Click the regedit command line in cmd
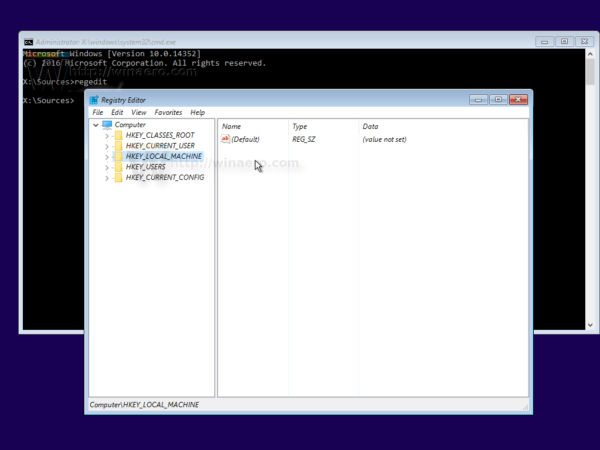The height and width of the screenshot is (450, 600). click(65, 82)
